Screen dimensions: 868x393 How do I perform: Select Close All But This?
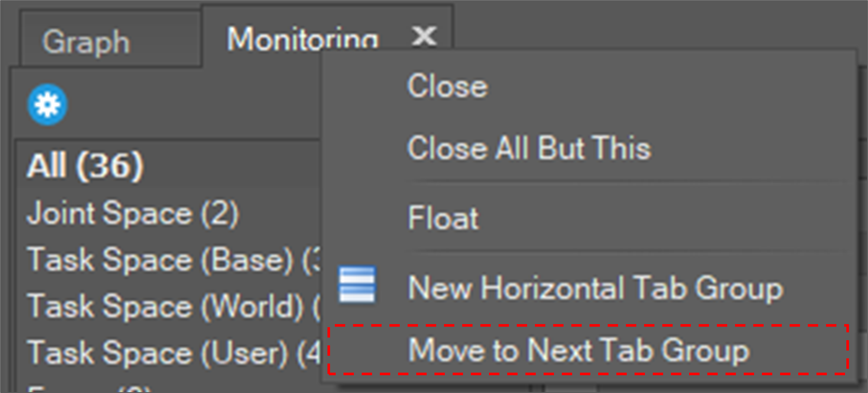tap(528, 148)
